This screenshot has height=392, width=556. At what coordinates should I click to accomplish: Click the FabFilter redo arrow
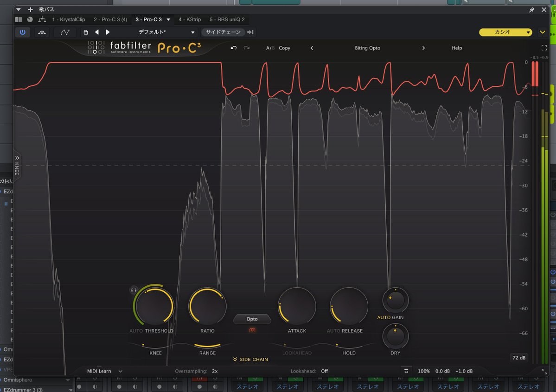(246, 48)
